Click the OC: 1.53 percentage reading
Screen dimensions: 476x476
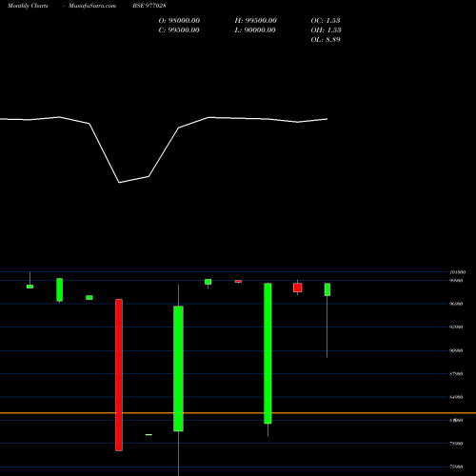326,20
